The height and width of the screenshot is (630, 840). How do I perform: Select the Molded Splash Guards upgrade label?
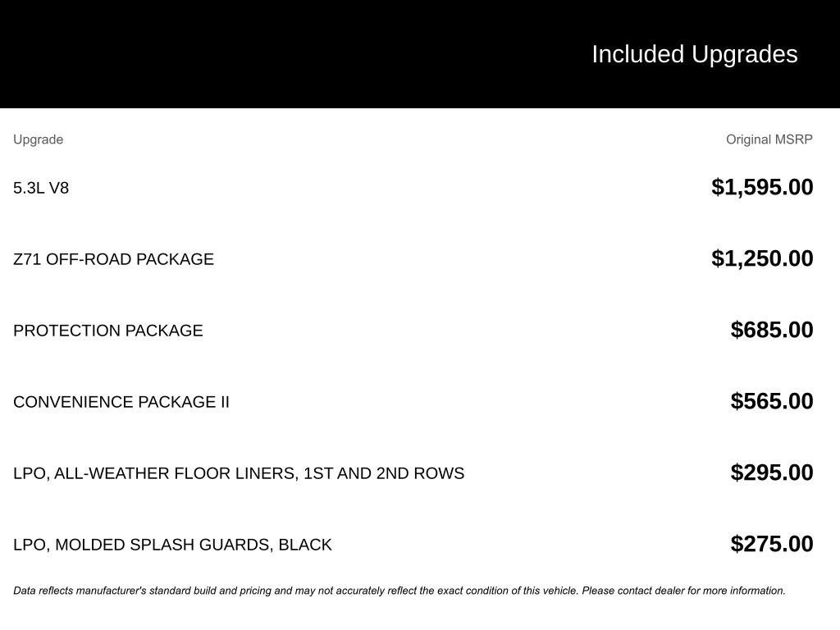172,545
